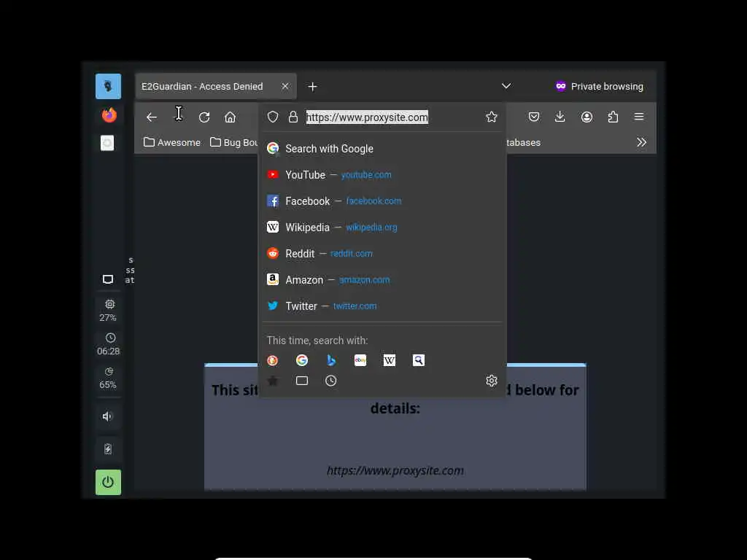The height and width of the screenshot is (560, 747).
Task: Search this time with Google icon
Action: 301,360
